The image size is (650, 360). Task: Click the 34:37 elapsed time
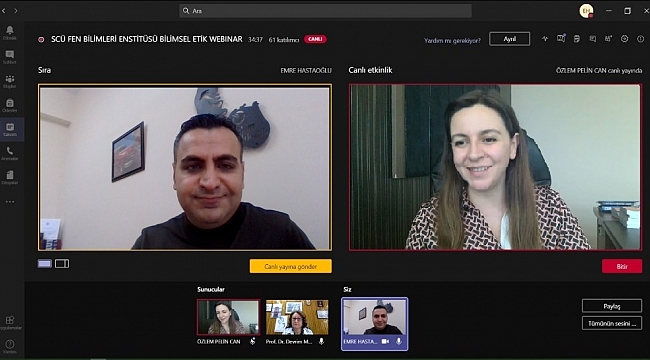click(x=255, y=40)
